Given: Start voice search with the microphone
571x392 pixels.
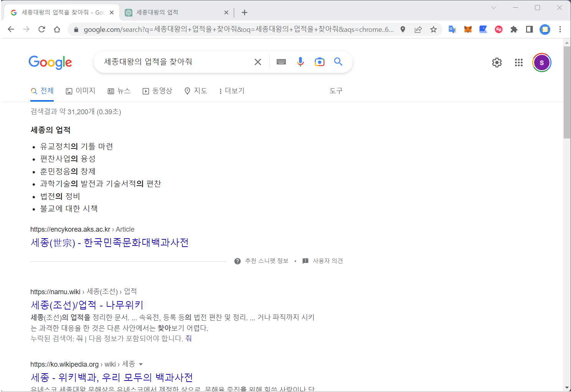Looking at the screenshot, I should (300, 62).
